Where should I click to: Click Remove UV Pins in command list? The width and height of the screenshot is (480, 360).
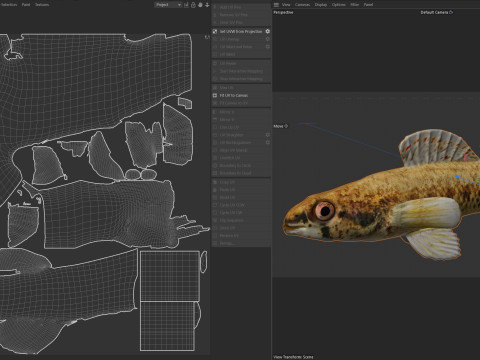click(x=233, y=15)
